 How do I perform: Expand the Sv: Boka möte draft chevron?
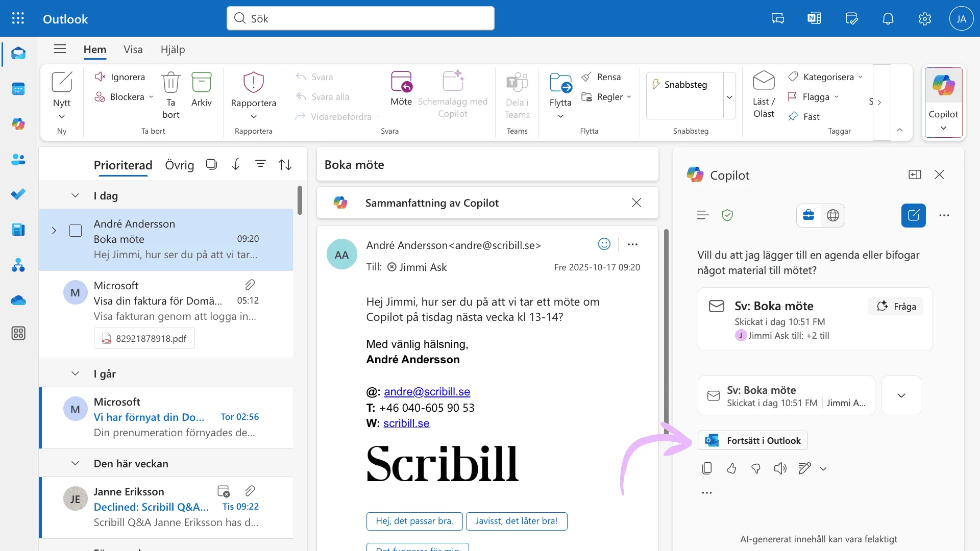pos(901,395)
